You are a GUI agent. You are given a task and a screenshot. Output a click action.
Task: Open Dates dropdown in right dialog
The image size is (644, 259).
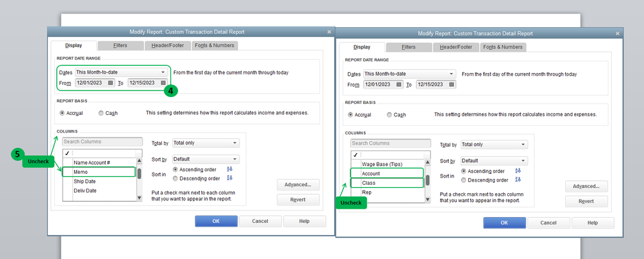pos(410,74)
